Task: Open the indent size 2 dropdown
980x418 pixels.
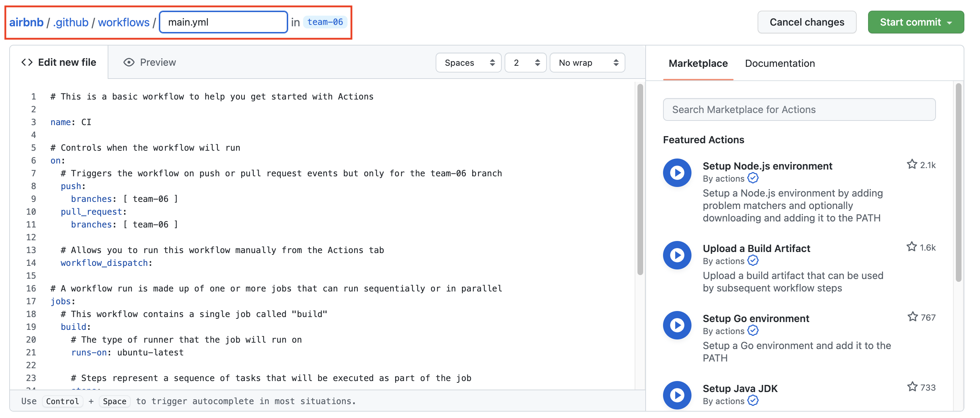Action: (x=525, y=63)
